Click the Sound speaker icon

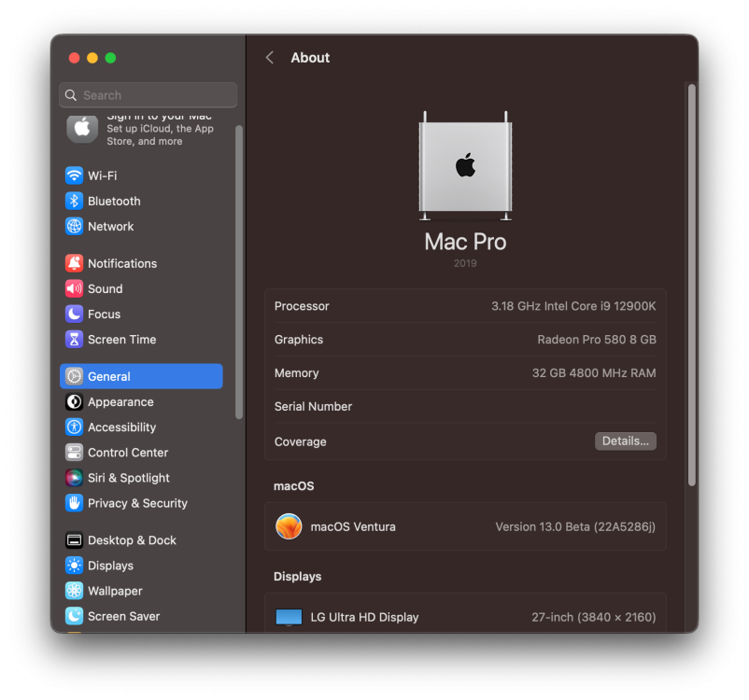pos(74,289)
